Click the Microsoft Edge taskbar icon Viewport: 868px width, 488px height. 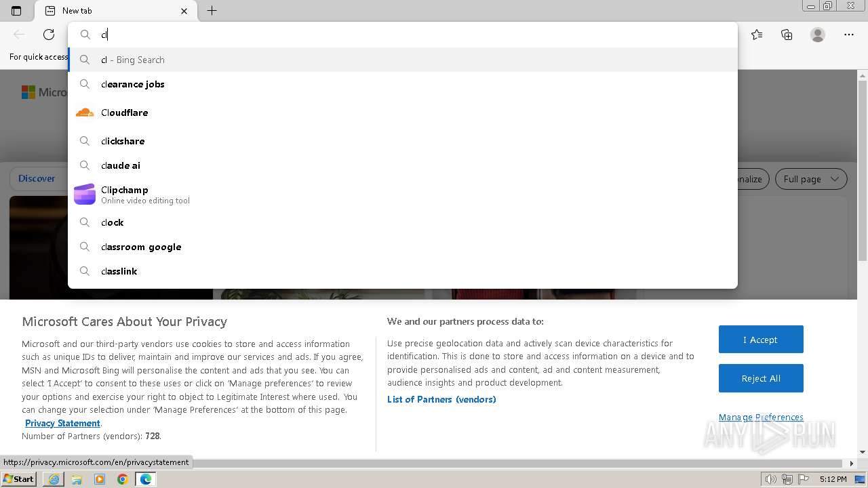(146, 479)
